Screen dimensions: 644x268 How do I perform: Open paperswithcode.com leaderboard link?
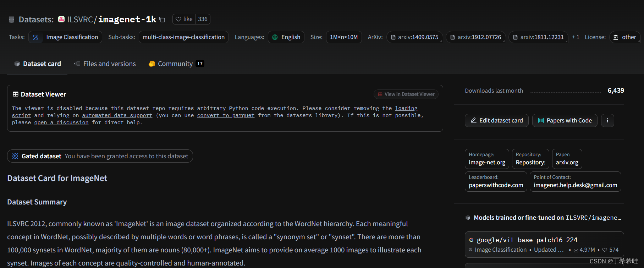(x=496, y=181)
